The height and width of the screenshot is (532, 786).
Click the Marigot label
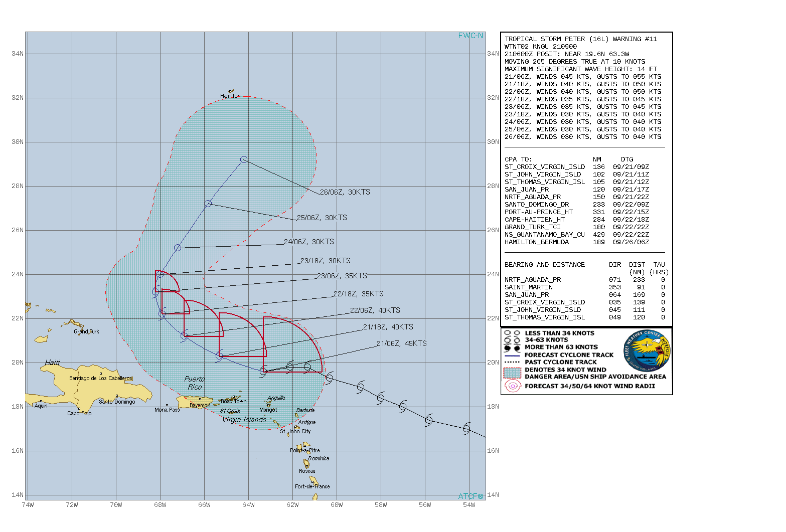coord(268,410)
